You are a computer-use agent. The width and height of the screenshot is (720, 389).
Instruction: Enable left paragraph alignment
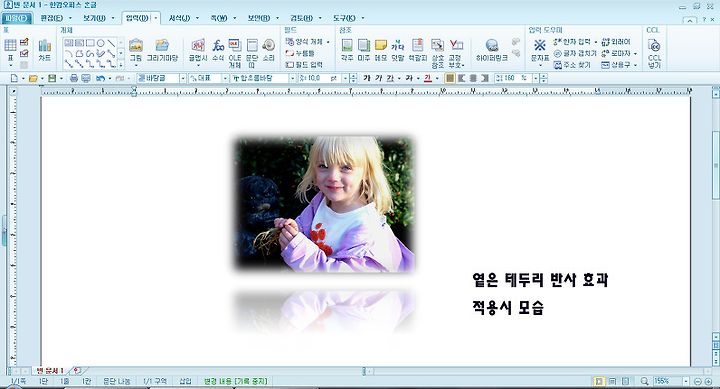461,79
